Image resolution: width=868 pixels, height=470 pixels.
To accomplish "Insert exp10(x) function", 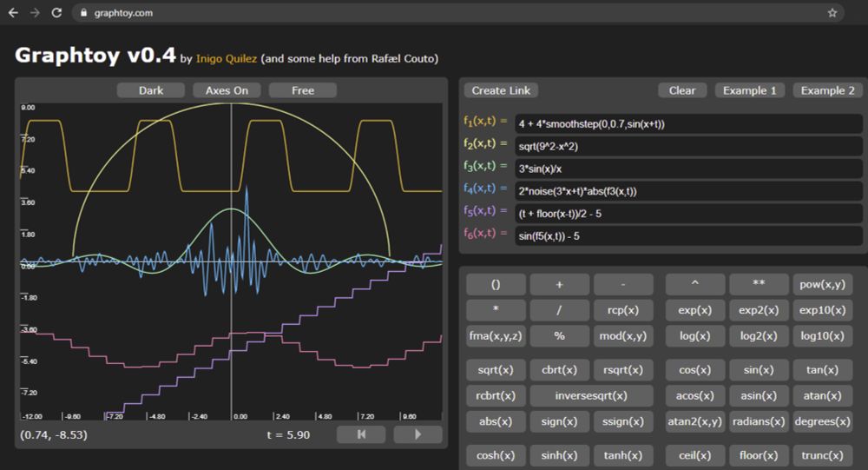I will tap(823, 310).
